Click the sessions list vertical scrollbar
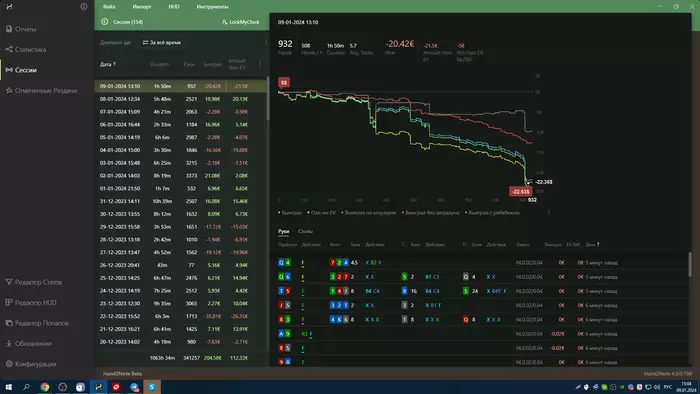Image resolution: width=700 pixels, height=394 pixels. [268, 98]
